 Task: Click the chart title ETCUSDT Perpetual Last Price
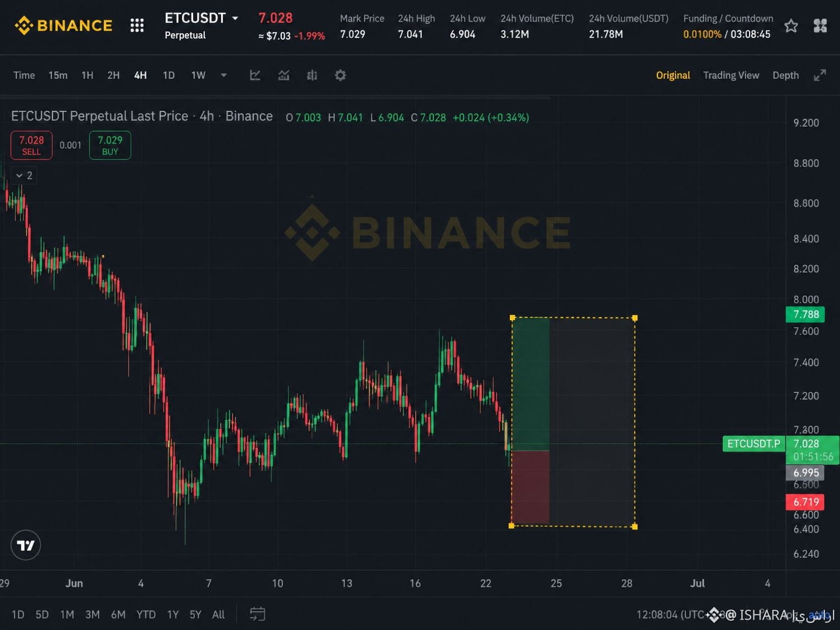[100, 117]
